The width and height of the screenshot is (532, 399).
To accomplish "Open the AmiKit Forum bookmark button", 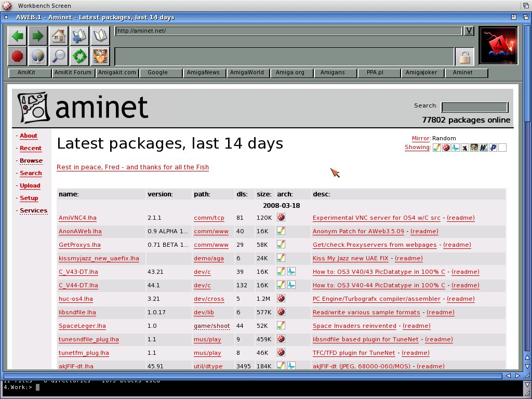I will point(73,73).
